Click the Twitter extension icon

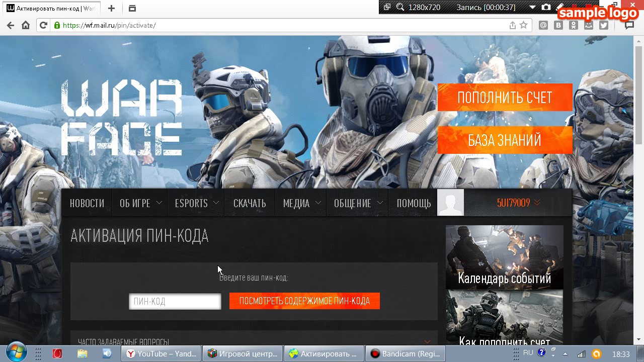point(604,25)
